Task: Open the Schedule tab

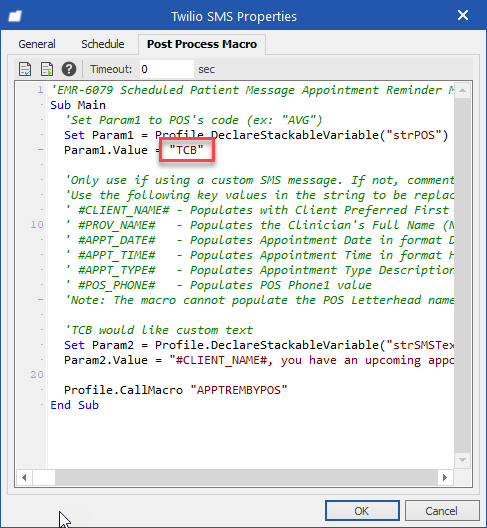Action: point(102,44)
